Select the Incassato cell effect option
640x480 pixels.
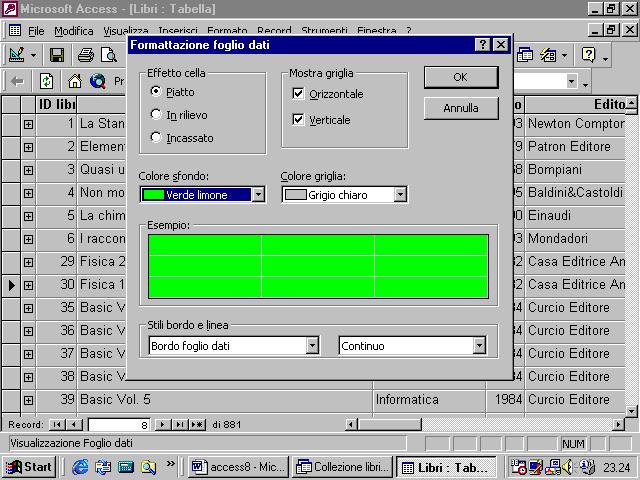point(156,138)
